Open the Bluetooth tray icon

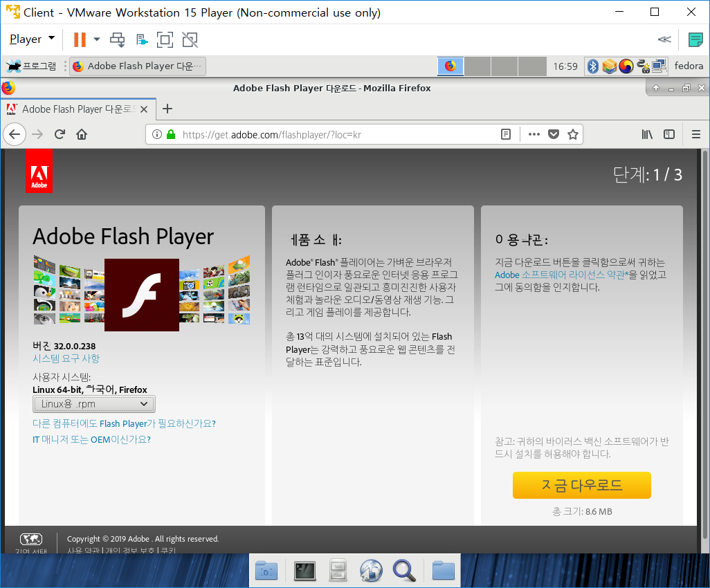pos(593,66)
